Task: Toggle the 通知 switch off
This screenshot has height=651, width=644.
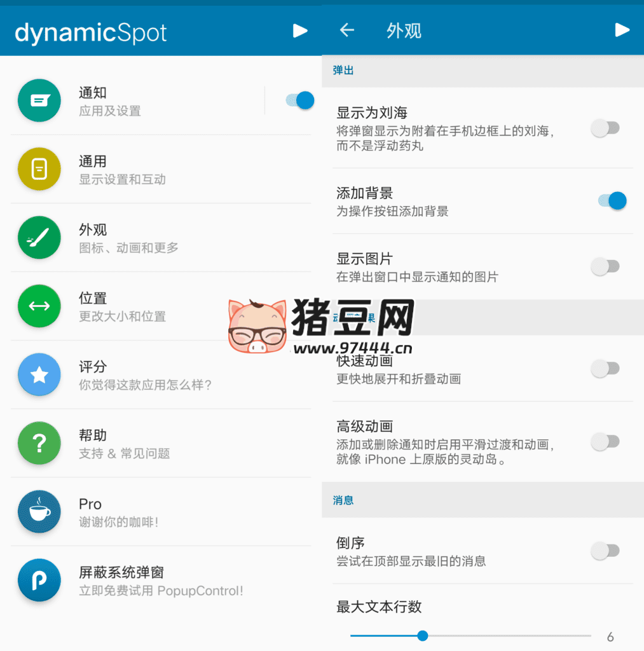Action: click(x=300, y=100)
